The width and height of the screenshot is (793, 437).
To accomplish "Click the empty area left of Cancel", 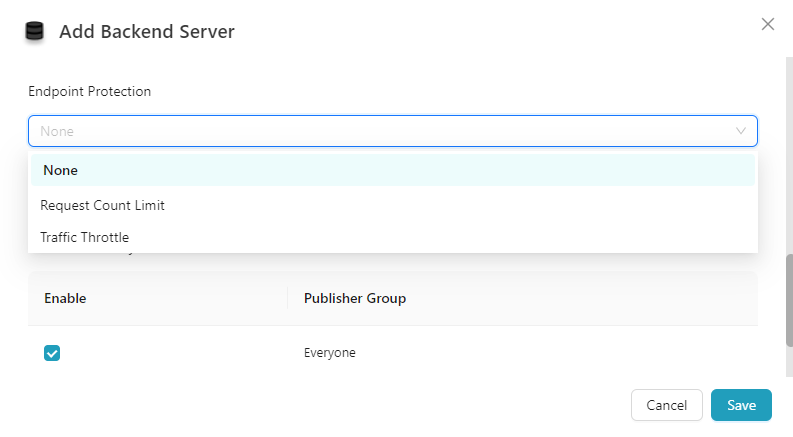I will 330,405.
